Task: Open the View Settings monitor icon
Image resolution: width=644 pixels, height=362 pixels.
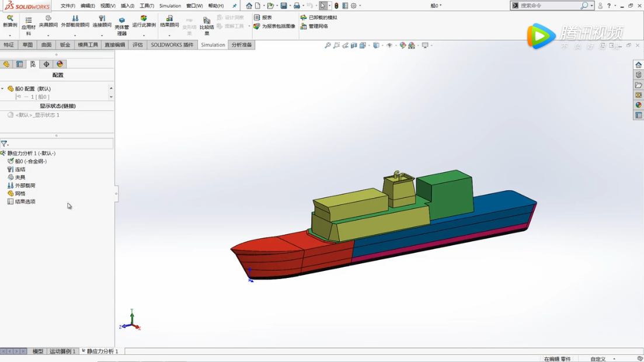Action: click(x=425, y=45)
